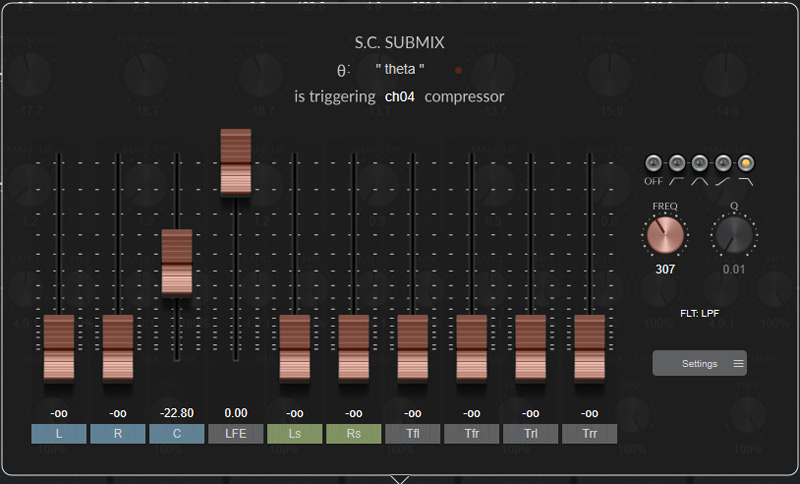This screenshot has width=800, height=484.
Task: Select the low-pass filter shape
Action: click(x=743, y=163)
